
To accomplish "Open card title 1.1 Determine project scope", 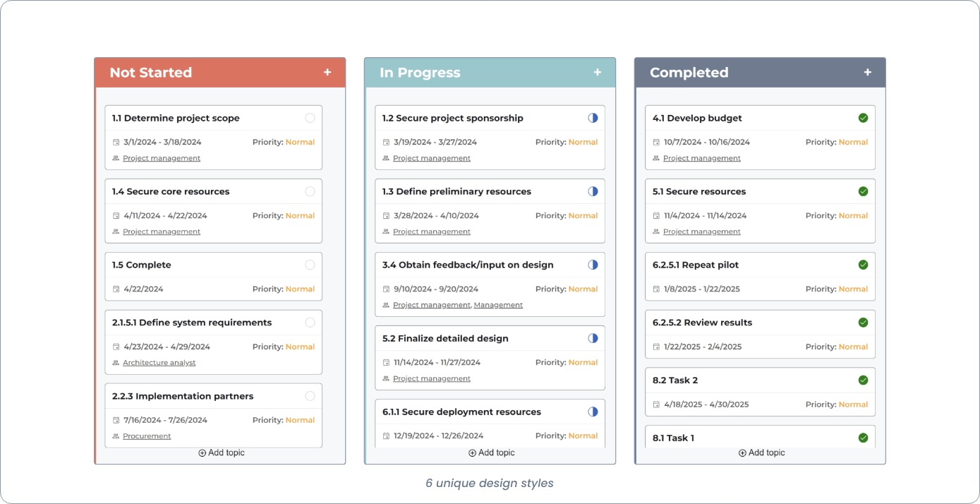I will (x=176, y=118).
